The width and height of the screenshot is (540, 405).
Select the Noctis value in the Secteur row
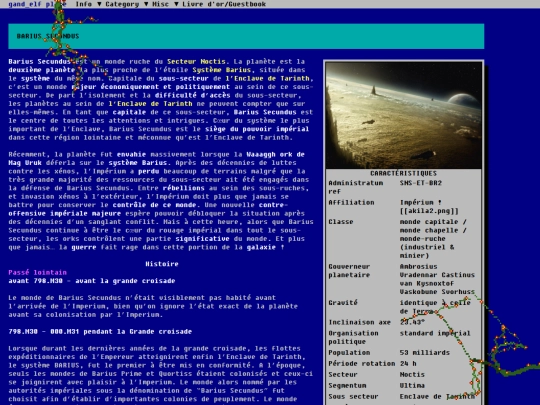(412, 375)
